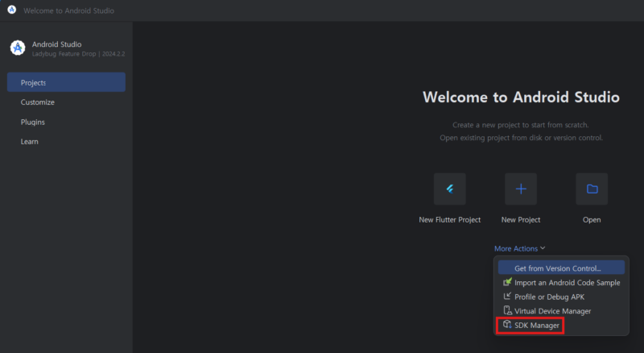644x353 pixels.
Task: Click the Profile or Debug APK icon
Action: [x=508, y=297]
